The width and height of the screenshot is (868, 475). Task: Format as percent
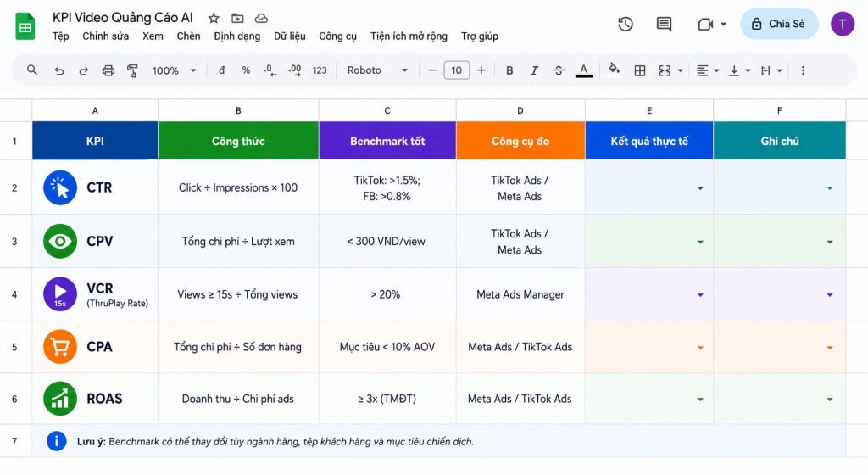coord(246,70)
